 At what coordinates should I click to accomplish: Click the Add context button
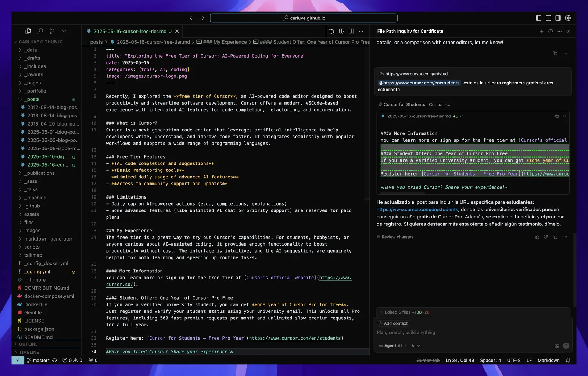pos(393,323)
